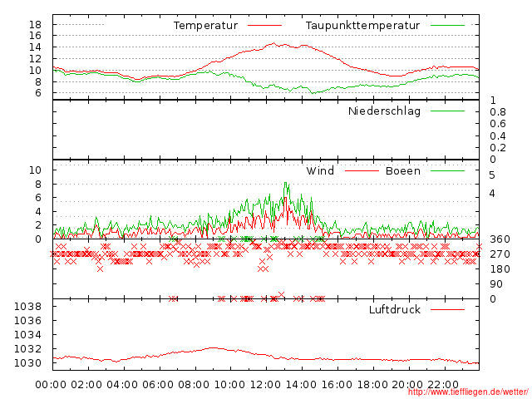Click the 0.2 precipitation axis value
The height and width of the screenshot is (399, 532).
(498, 148)
